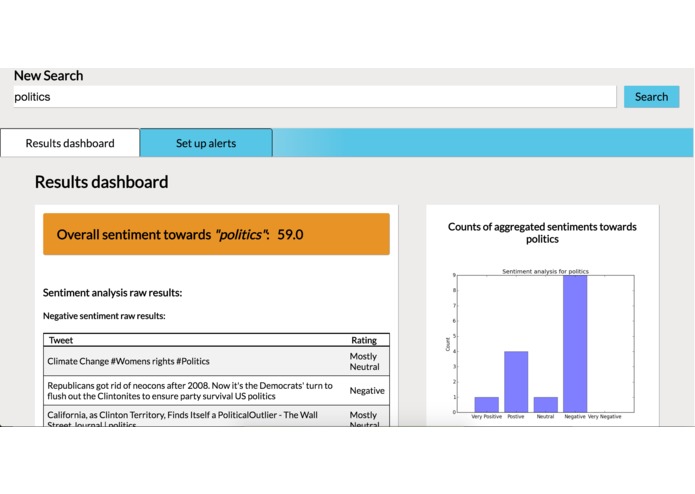Click the Search button
695x494 pixels.
point(651,97)
